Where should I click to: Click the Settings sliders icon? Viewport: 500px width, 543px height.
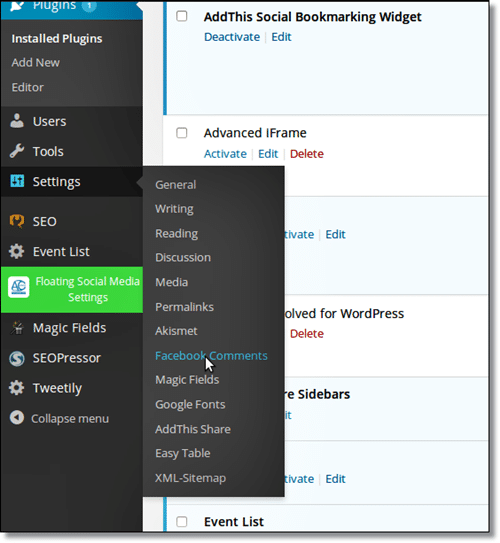tap(17, 181)
